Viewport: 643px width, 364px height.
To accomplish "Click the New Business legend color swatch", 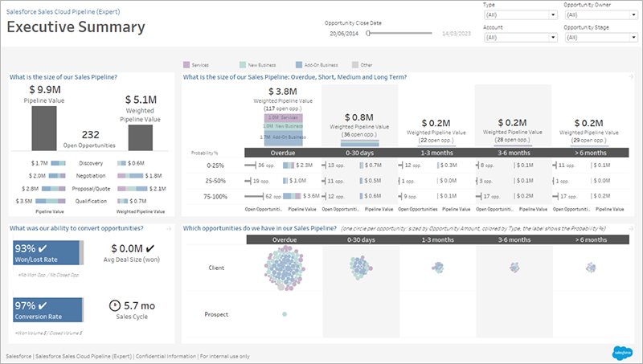I will click(243, 65).
